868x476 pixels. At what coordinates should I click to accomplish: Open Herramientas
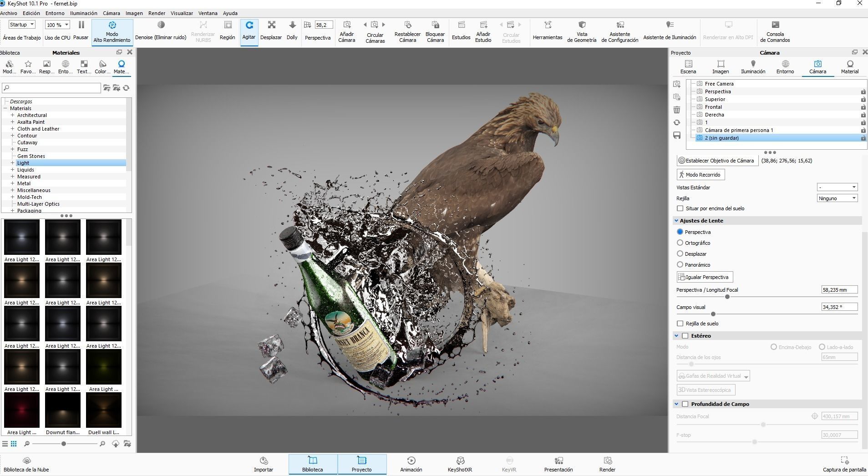point(548,30)
